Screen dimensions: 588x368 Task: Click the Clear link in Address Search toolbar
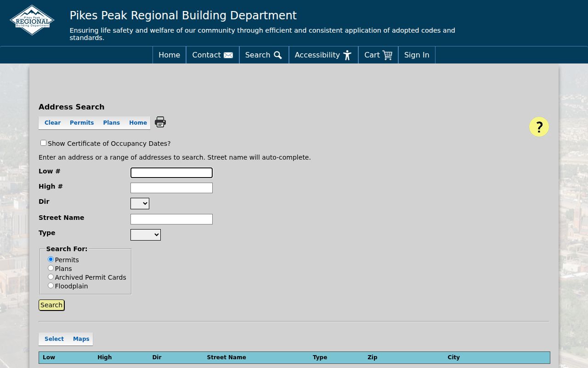point(52,123)
